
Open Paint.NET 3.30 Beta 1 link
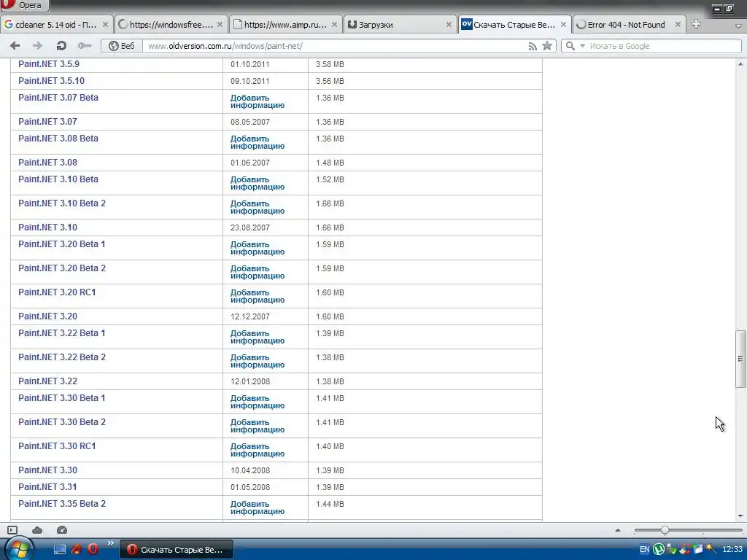61,397
